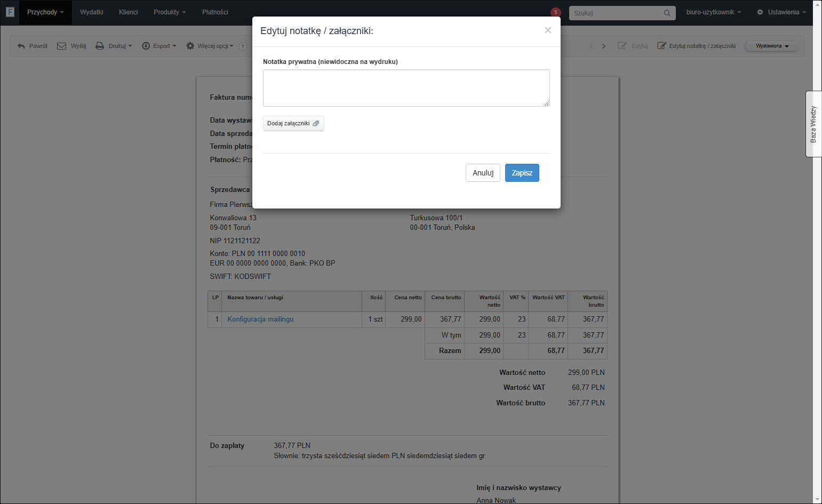Click the Wartość VAT 68,77 PLN value

[588, 387]
